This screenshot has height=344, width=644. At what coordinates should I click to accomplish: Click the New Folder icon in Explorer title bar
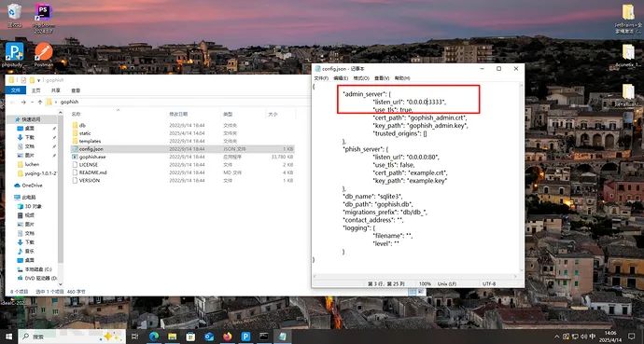coord(32,80)
